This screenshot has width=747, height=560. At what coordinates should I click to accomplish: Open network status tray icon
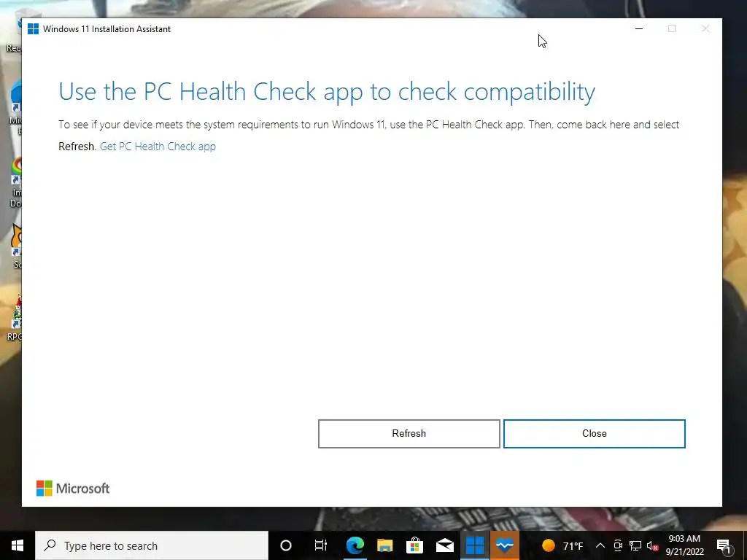tap(635, 545)
